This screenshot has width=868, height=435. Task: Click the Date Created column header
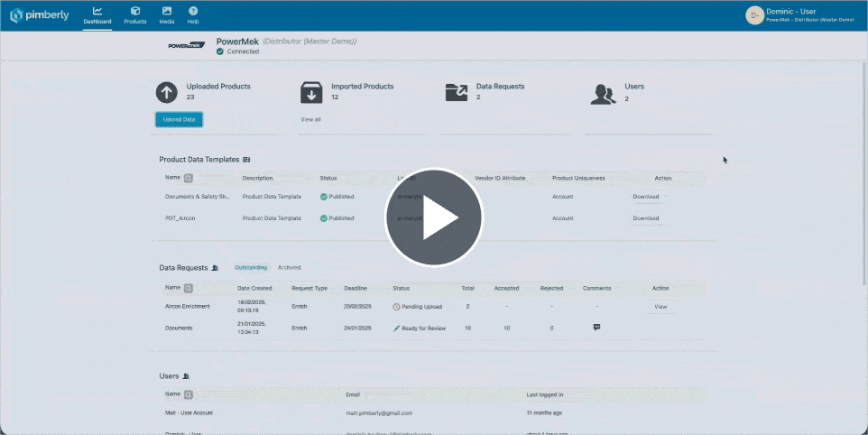(x=254, y=288)
